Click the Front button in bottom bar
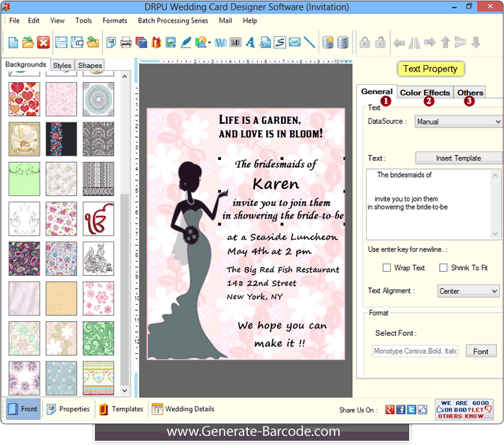Viewport: 504px width, 445px height. pyautogui.click(x=23, y=409)
